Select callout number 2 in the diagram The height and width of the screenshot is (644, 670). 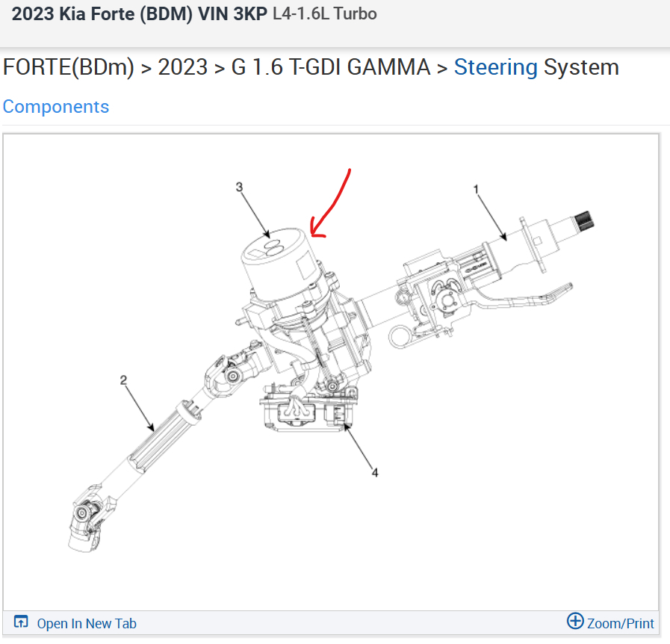pos(123,380)
